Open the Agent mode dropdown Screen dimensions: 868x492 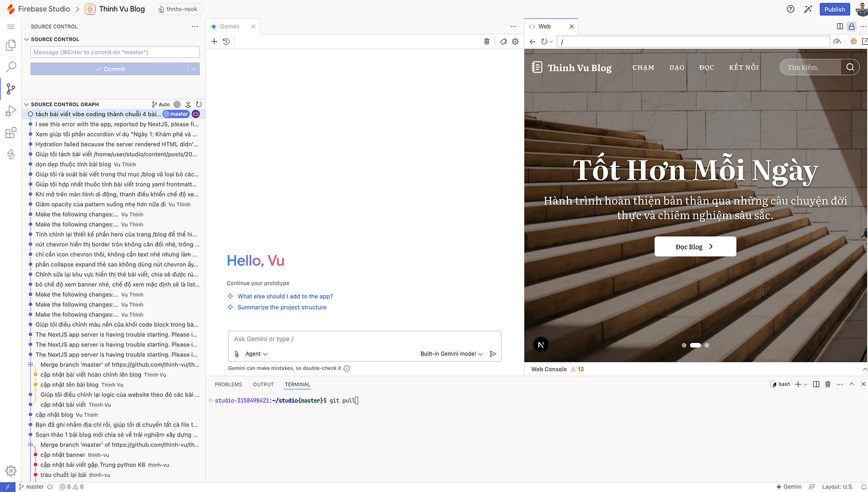click(256, 354)
